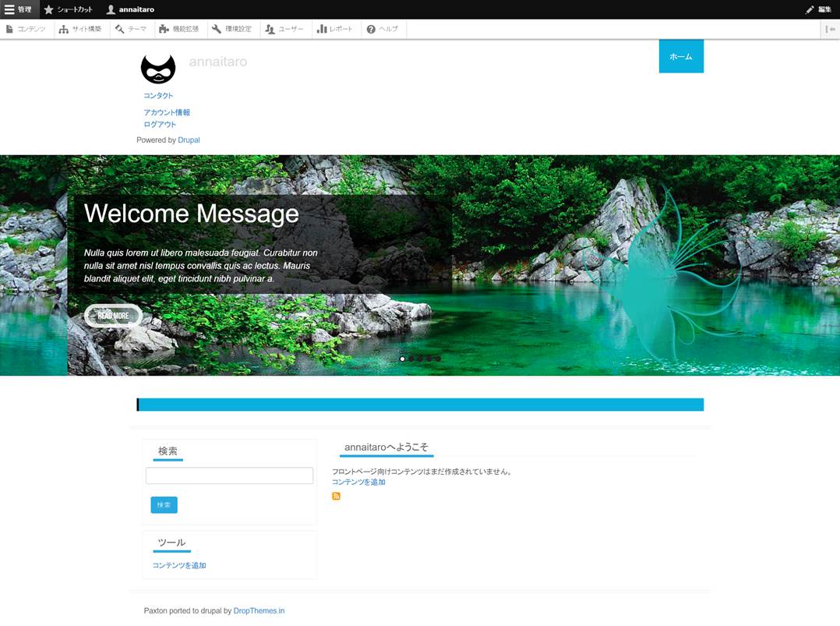Image resolution: width=840 pixels, height=626 pixels.
Task: Click the 検索 block title
Action: point(168,451)
